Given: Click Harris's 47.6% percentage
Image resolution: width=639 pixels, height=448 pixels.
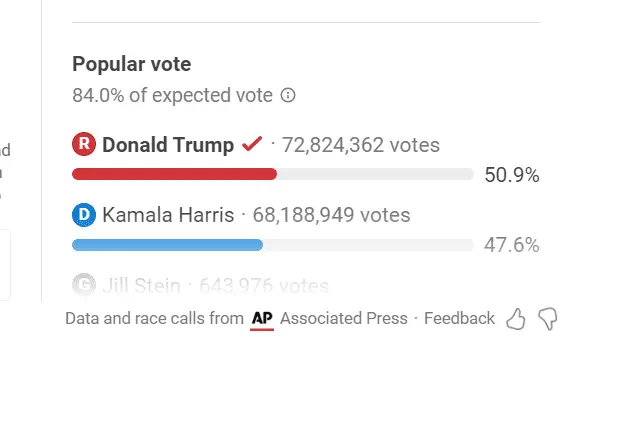Looking at the screenshot, I should 512,245.
